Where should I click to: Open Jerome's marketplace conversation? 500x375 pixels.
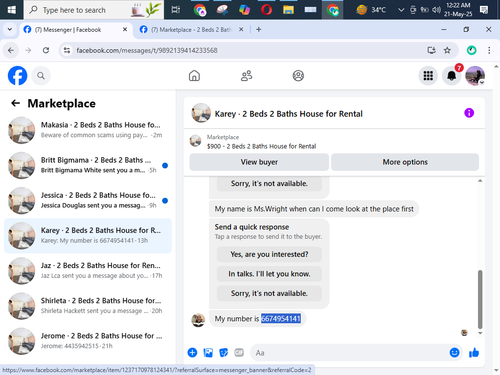pos(88,341)
